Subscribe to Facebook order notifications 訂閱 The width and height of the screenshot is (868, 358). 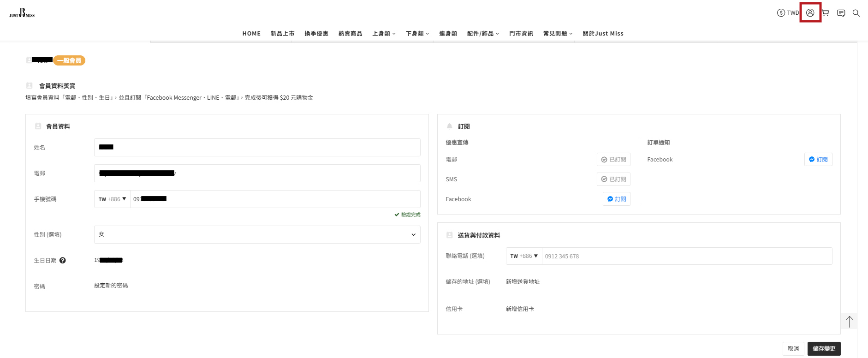818,160
